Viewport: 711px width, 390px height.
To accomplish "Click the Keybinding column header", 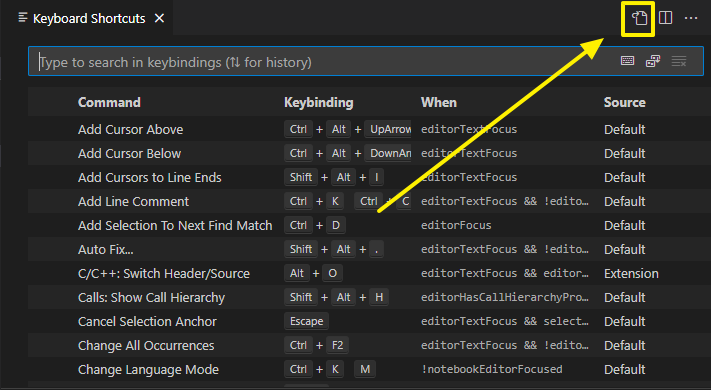I will click(319, 102).
